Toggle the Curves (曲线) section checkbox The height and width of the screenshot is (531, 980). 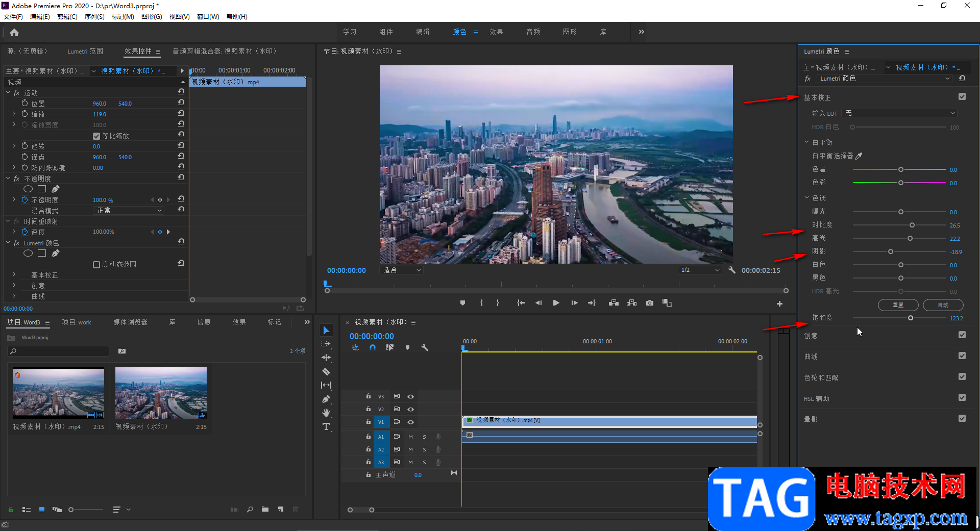pos(962,356)
